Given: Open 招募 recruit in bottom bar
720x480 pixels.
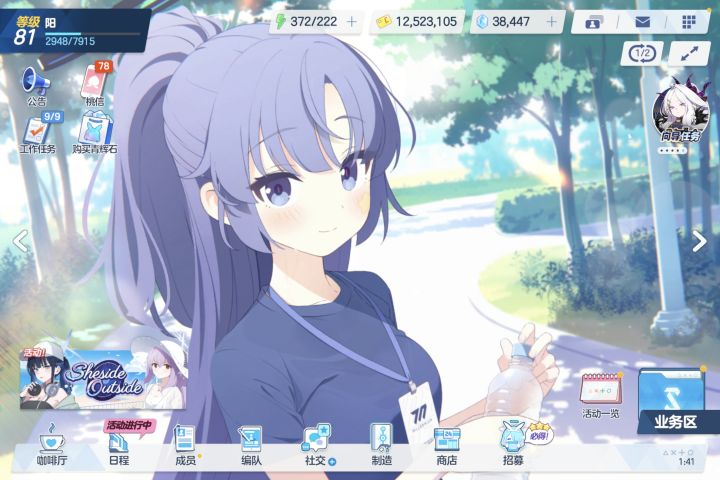Looking at the screenshot, I should [512, 444].
